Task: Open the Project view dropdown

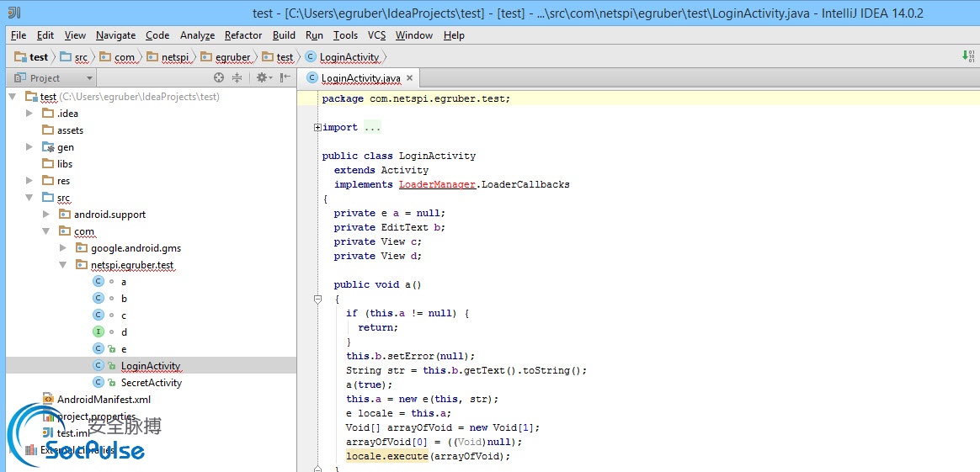Action: [x=89, y=78]
